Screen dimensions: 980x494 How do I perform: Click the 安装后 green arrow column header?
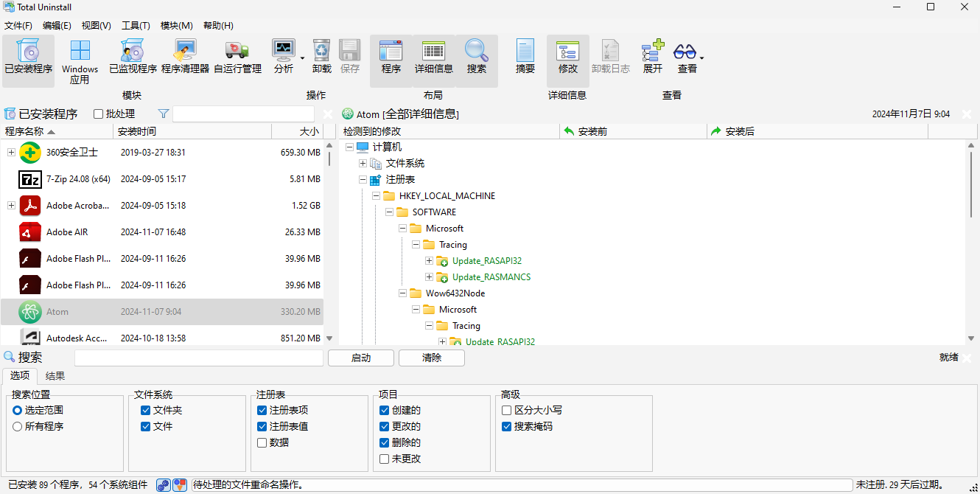point(716,131)
